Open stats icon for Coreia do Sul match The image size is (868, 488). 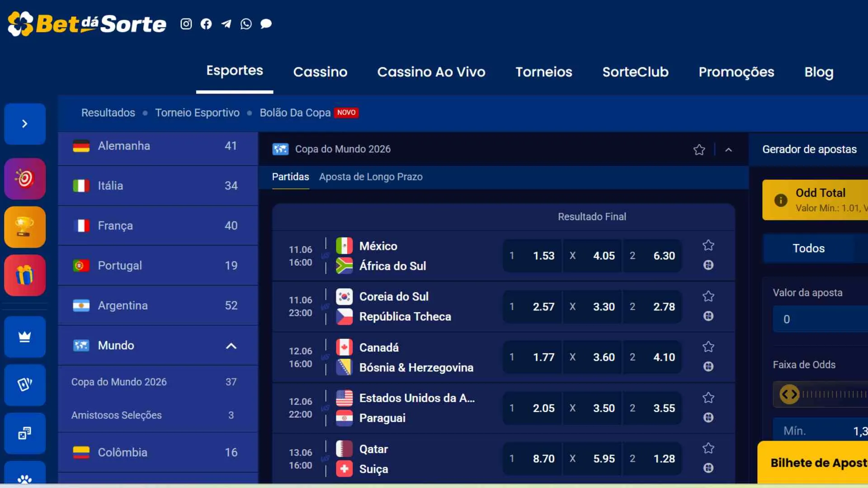708,316
